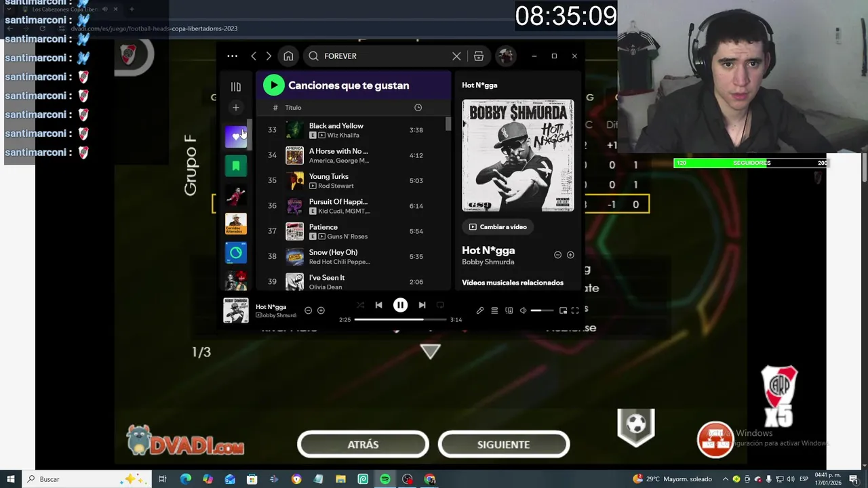The height and width of the screenshot is (488, 868).
Task: Enter Spotify full screen mode
Action: click(x=575, y=310)
